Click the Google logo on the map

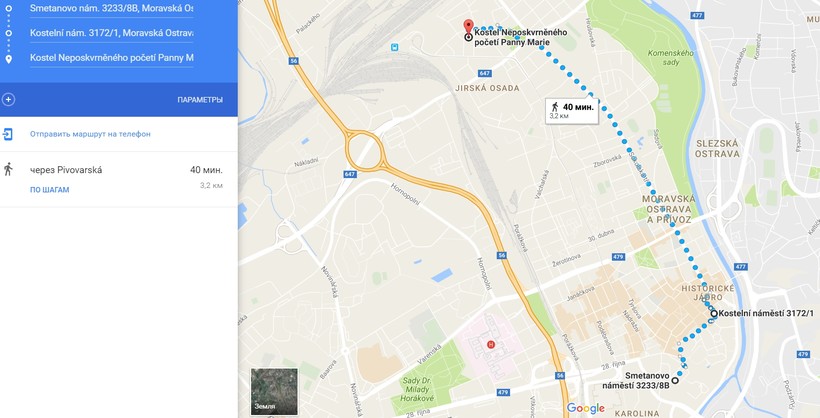(585, 409)
